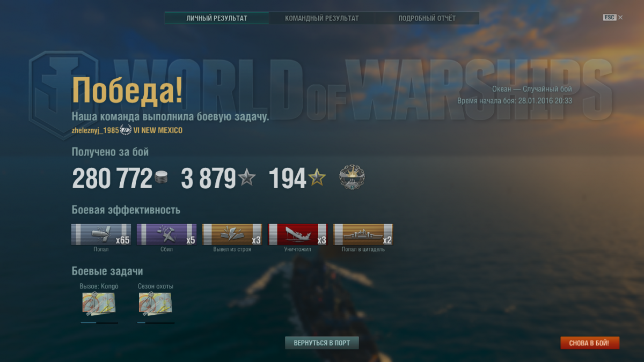Click the achievement medal badge icon

pyautogui.click(x=353, y=177)
